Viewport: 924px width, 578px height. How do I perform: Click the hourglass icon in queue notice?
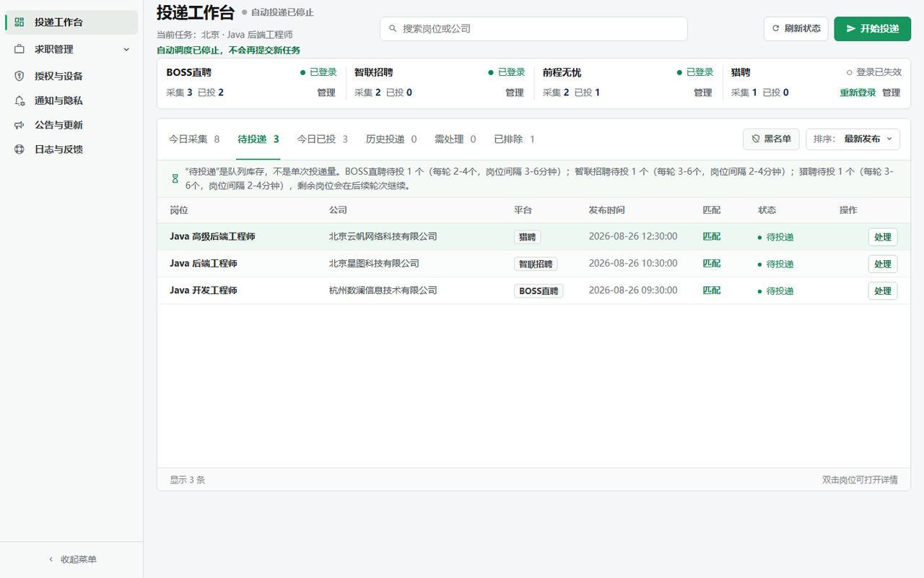tap(175, 178)
